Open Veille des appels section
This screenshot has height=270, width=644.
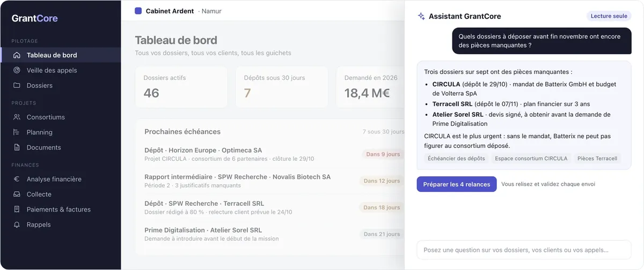coord(60,70)
